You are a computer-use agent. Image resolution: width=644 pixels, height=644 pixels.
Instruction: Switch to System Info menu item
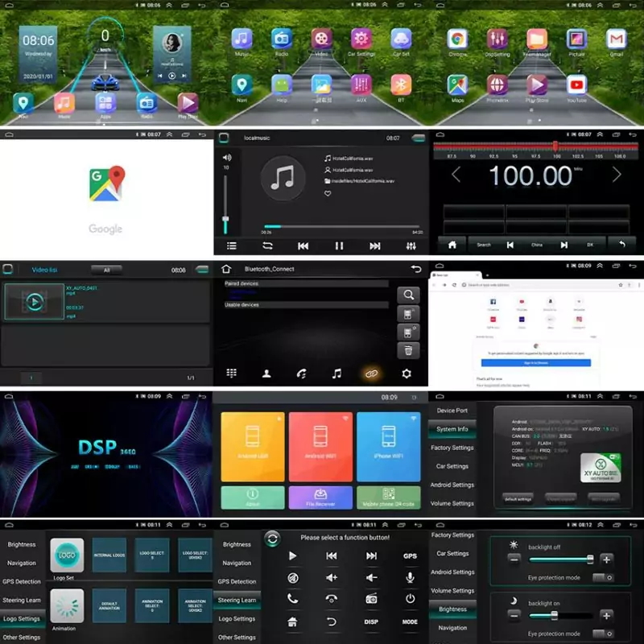click(452, 429)
